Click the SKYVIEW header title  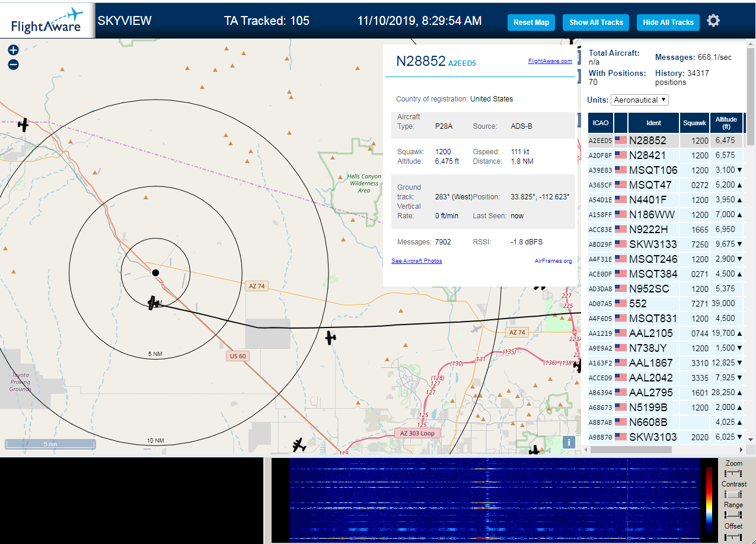click(125, 21)
